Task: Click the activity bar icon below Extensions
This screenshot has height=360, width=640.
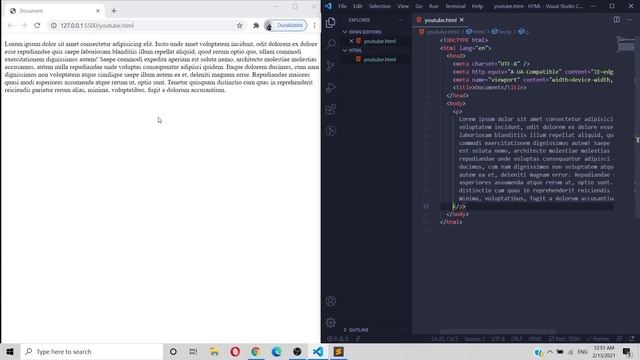Action: coord(331,131)
